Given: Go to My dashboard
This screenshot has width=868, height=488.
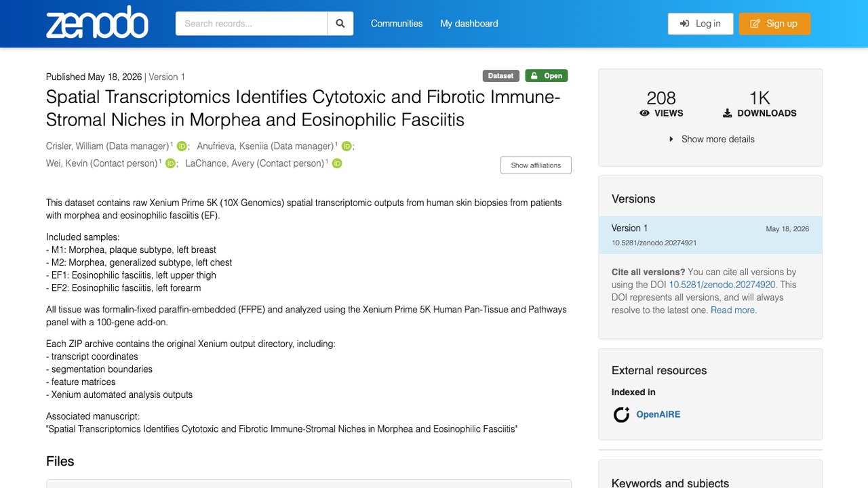Looking at the screenshot, I should [469, 24].
